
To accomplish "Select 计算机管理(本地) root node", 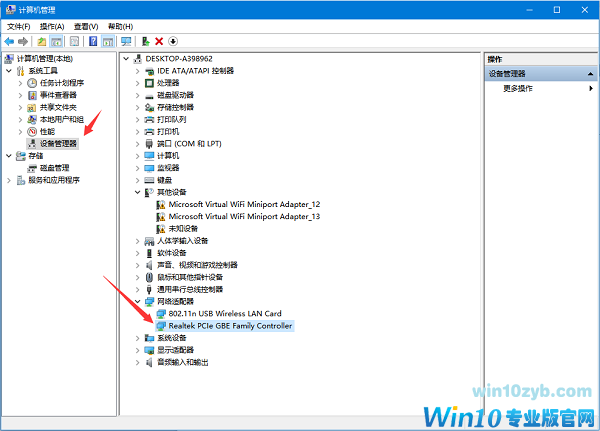I will click(x=45, y=59).
